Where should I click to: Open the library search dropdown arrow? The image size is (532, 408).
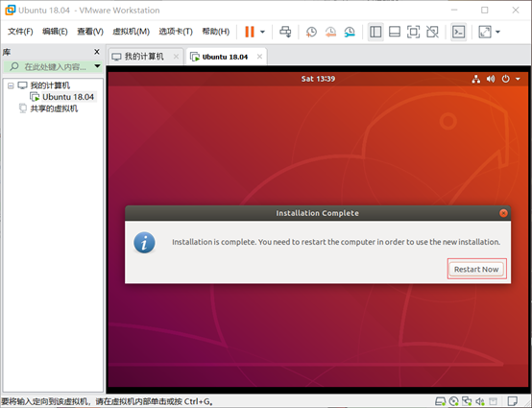click(x=97, y=66)
